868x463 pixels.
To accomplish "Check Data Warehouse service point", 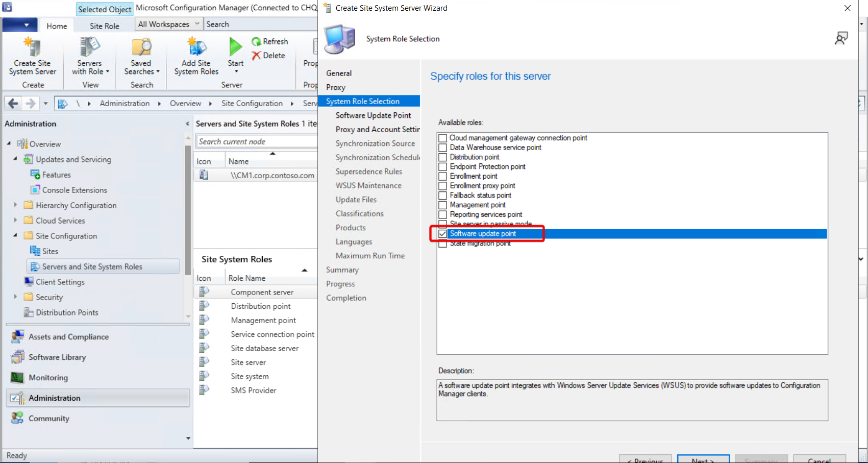I will (443, 148).
